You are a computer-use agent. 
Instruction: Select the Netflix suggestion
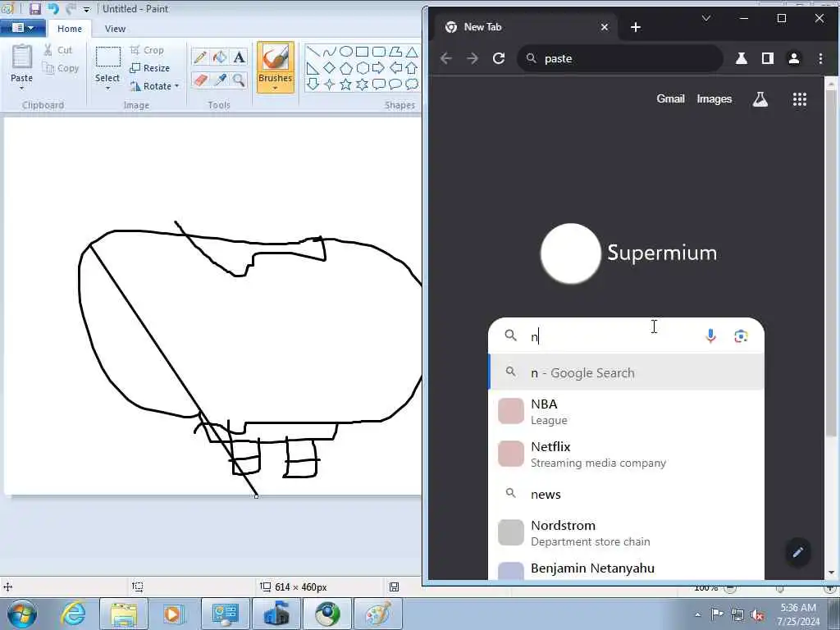[x=626, y=454]
